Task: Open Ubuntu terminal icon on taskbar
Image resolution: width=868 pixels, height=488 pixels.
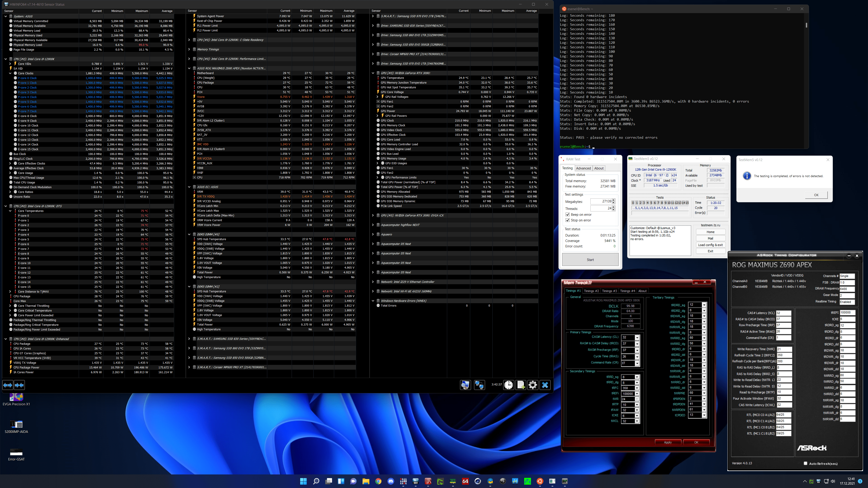Action: 540,481
